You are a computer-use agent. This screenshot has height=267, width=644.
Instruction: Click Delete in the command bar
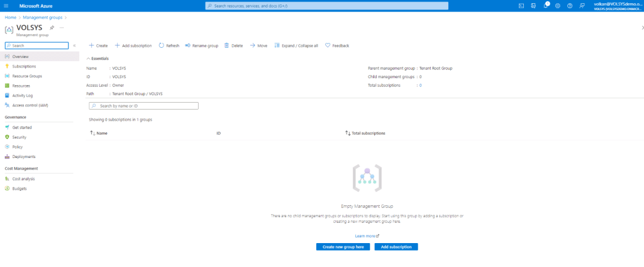pyautogui.click(x=233, y=45)
